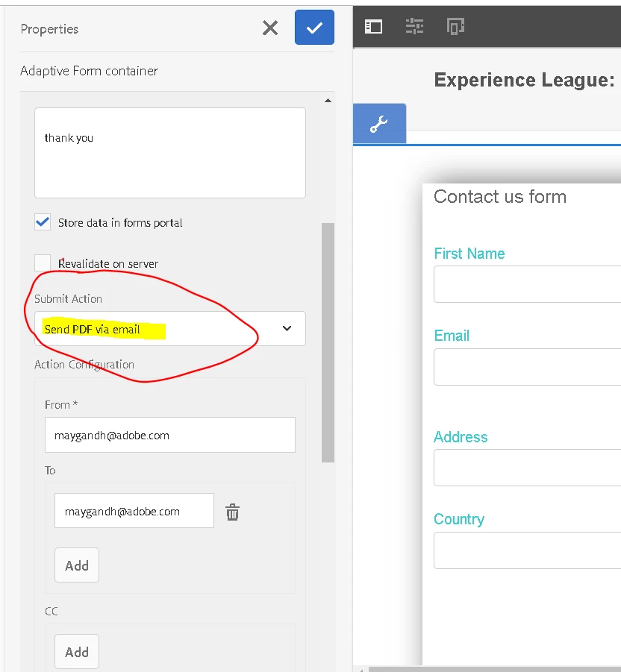Open the Submit Action dropdown
The image size is (621, 672).
pyautogui.click(x=170, y=329)
